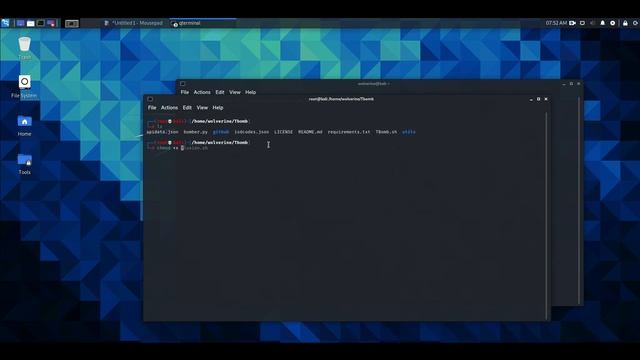Minimize the front terminal window
The width and height of the screenshot is (640, 360).
click(x=531, y=99)
